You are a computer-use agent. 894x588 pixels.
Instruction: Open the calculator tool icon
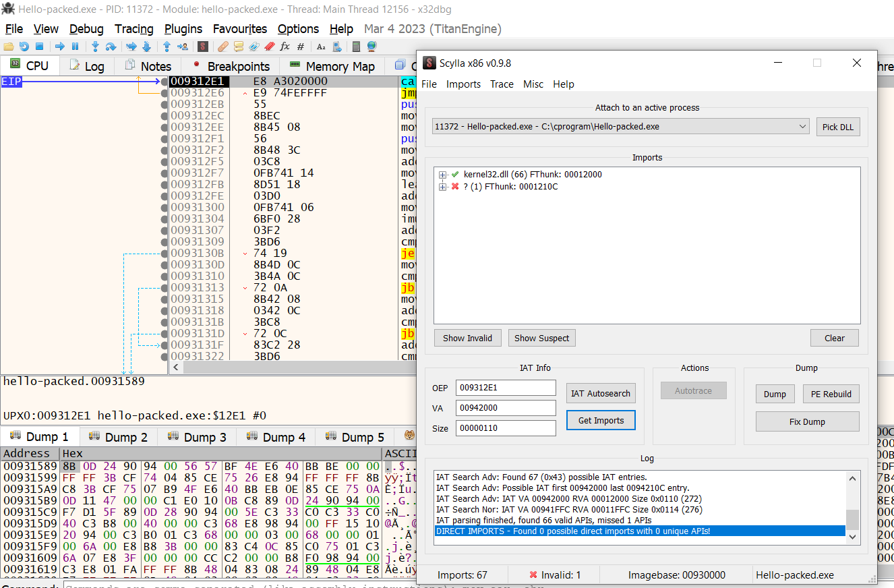[x=356, y=47]
